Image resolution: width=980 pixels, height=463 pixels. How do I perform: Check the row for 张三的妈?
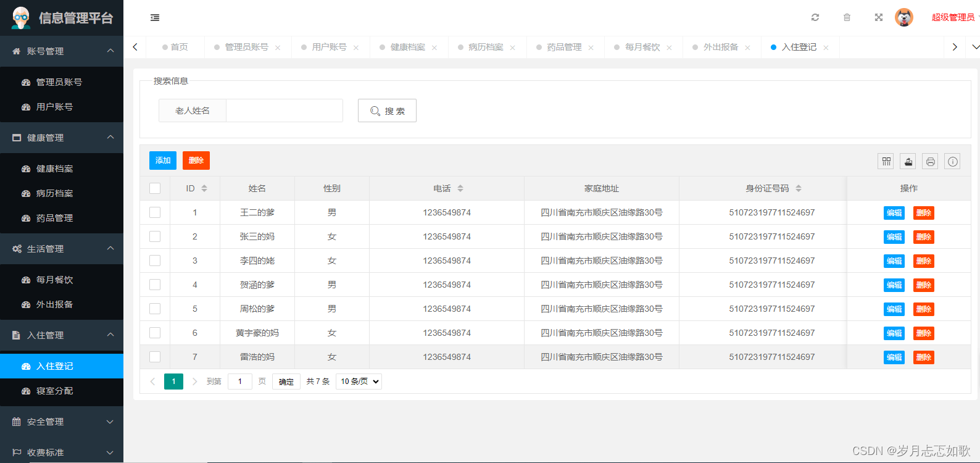pyautogui.click(x=155, y=236)
